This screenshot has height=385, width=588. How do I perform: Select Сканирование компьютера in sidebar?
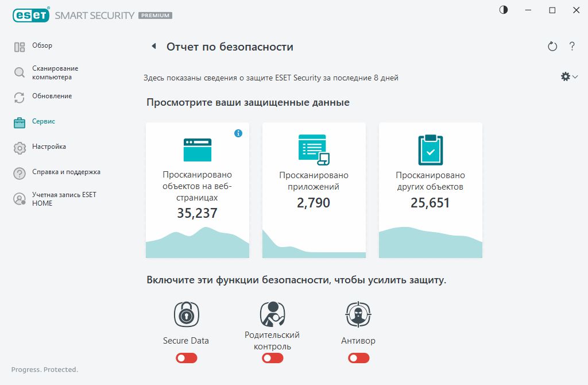52,72
